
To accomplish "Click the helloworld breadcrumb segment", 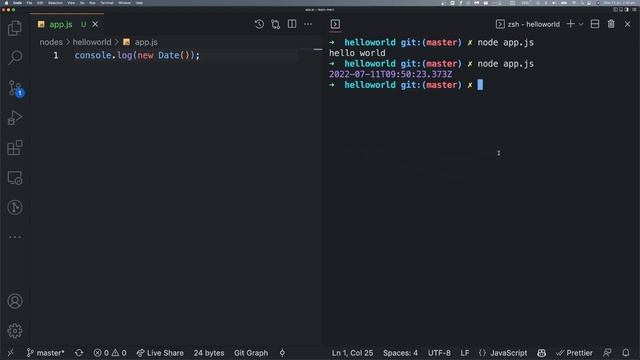I will [x=92, y=42].
